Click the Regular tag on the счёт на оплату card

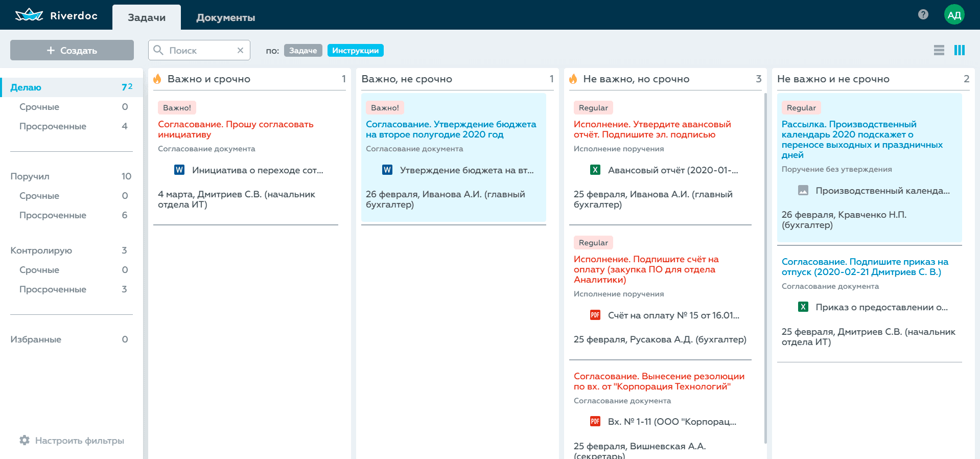[x=593, y=243]
